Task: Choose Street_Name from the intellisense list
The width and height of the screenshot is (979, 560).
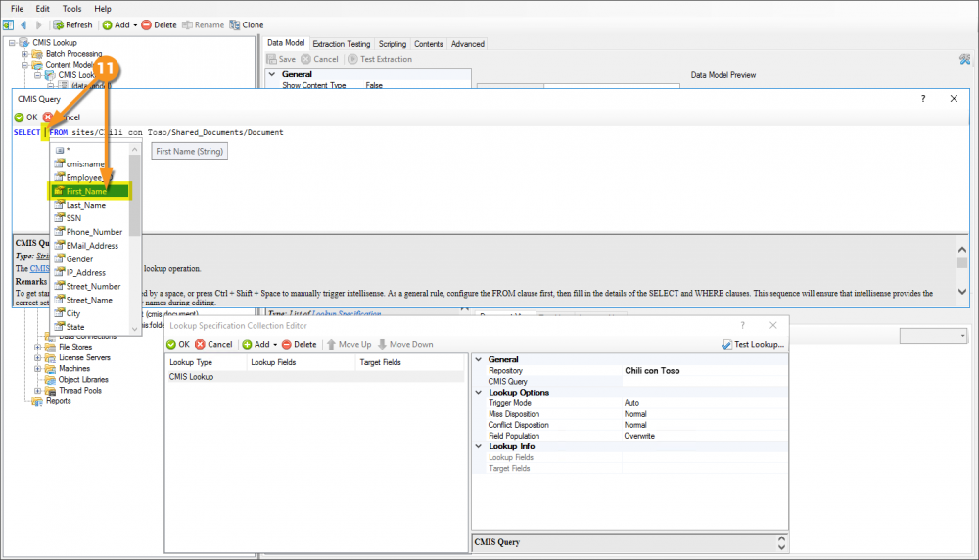Action: 90,301
